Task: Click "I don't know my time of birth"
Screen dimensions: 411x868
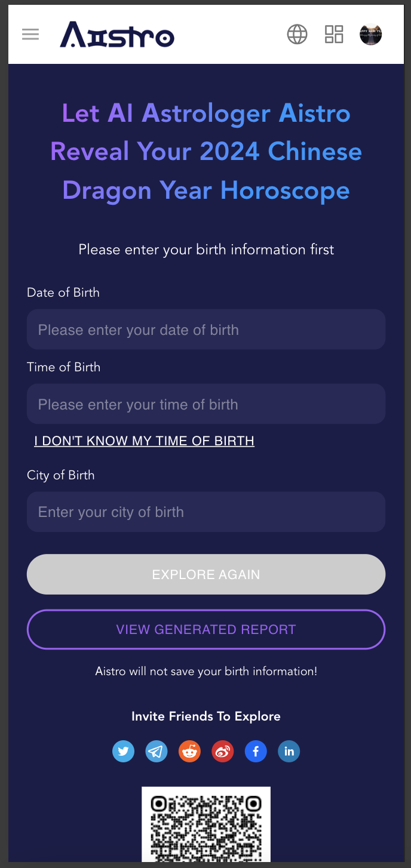Action: [x=144, y=441]
